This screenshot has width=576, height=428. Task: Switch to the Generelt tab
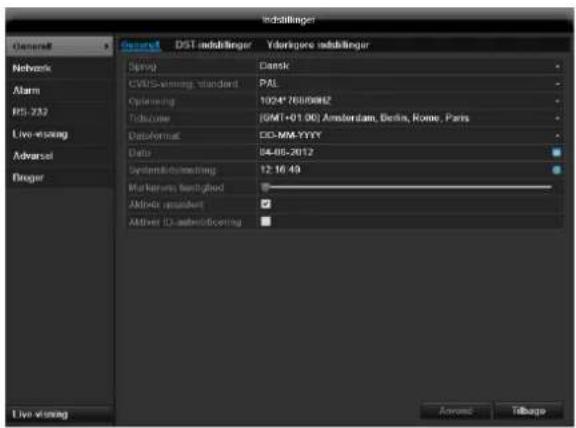[x=140, y=45]
